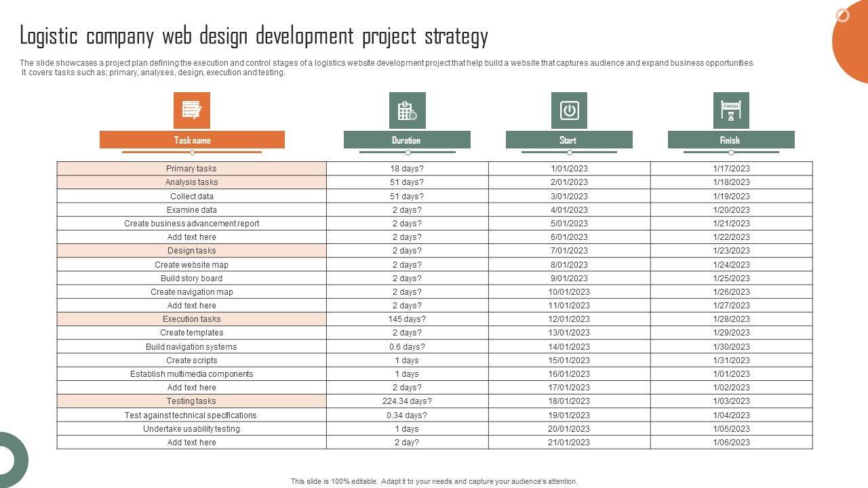This screenshot has width=868, height=488.
Task: Click the finish banner icon above Finish
Action: pos(731,110)
